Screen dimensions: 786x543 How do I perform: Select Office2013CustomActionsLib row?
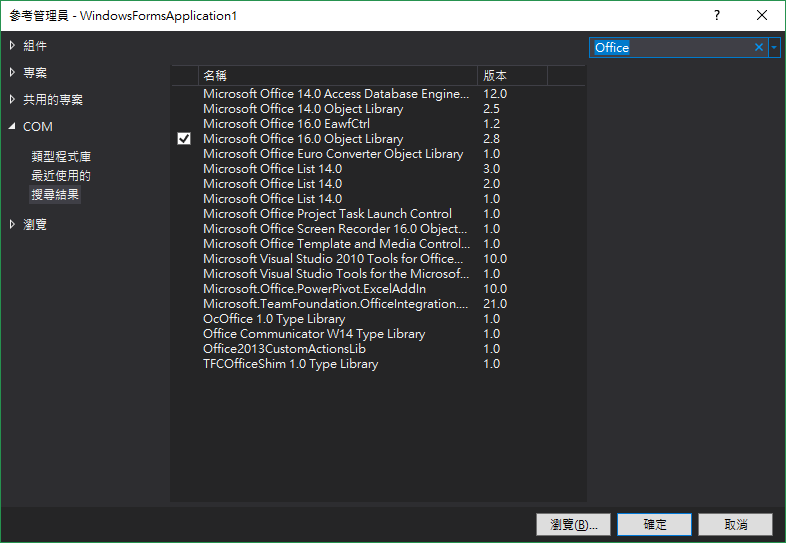(x=378, y=349)
